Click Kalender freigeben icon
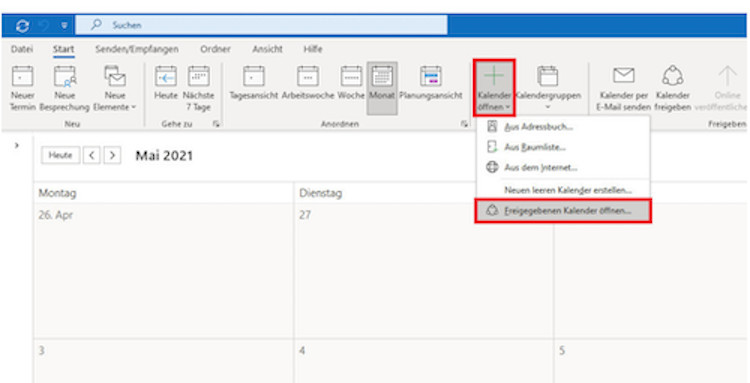750x383 pixels. pos(673,88)
